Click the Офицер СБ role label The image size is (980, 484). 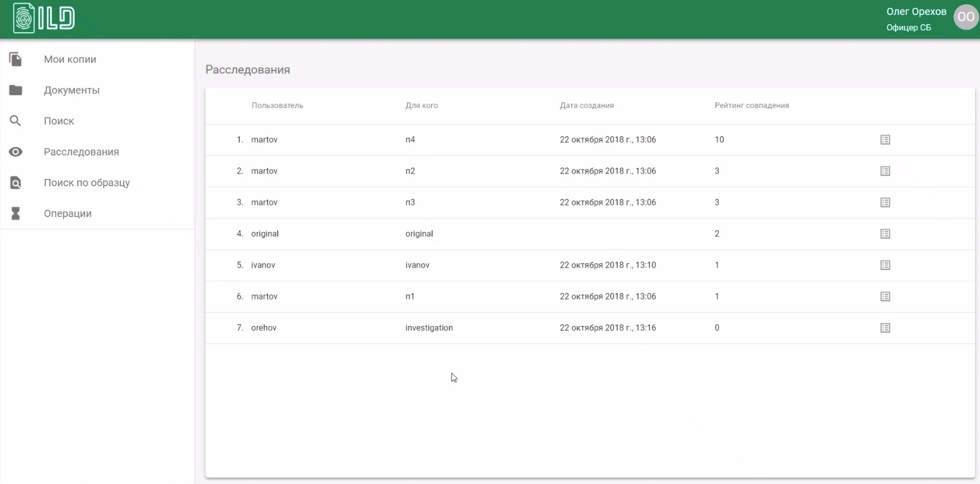tap(908, 28)
